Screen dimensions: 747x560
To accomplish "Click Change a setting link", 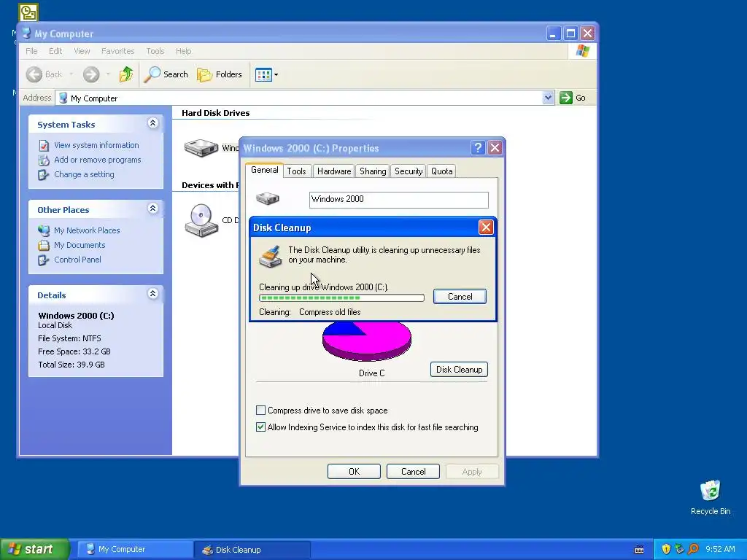I will (84, 174).
